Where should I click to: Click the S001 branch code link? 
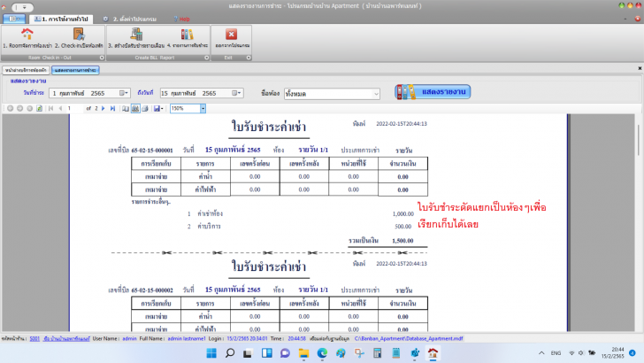click(34, 339)
